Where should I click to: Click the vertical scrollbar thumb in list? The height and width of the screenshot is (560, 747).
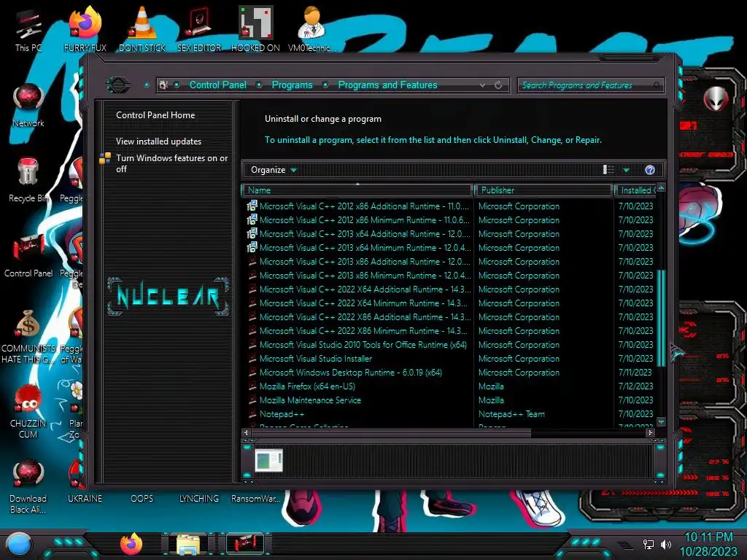pos(661,318)
